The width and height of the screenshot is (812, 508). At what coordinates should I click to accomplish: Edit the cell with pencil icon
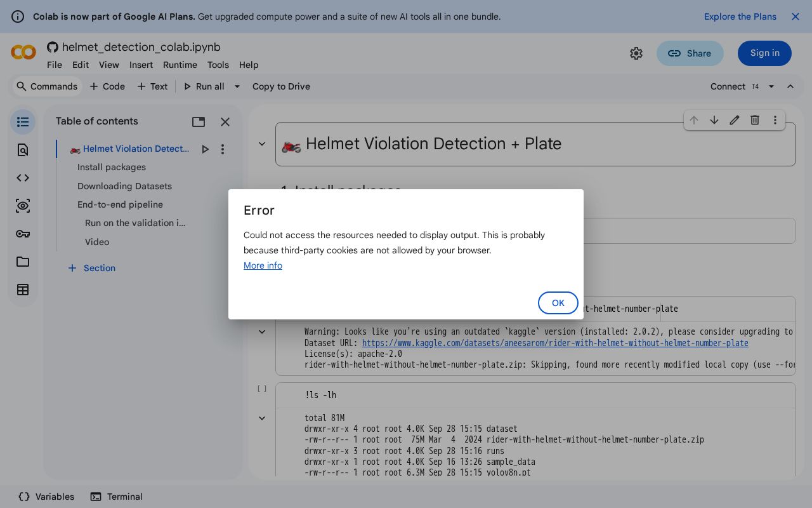pyautogui.click(x=735, y=120)
